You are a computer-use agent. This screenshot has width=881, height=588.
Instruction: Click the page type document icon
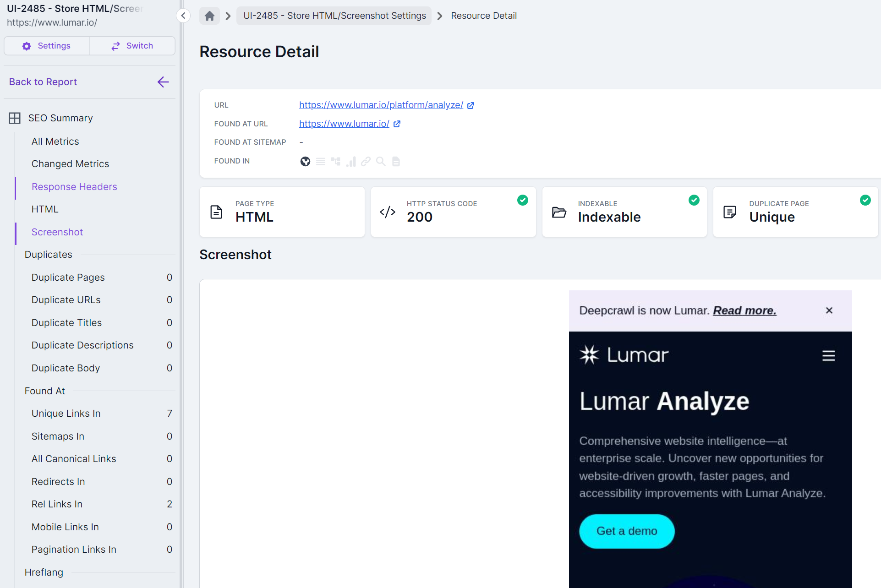(216, 212)
